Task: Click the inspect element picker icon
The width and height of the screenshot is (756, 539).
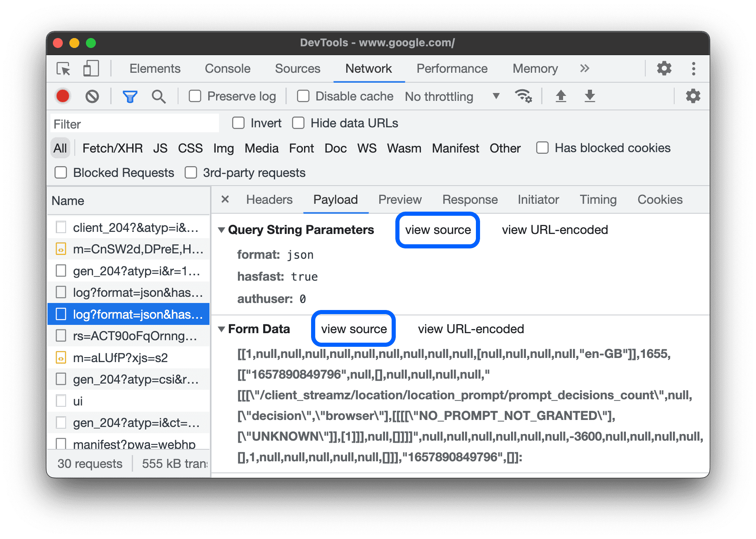Action: coord(63,69)
